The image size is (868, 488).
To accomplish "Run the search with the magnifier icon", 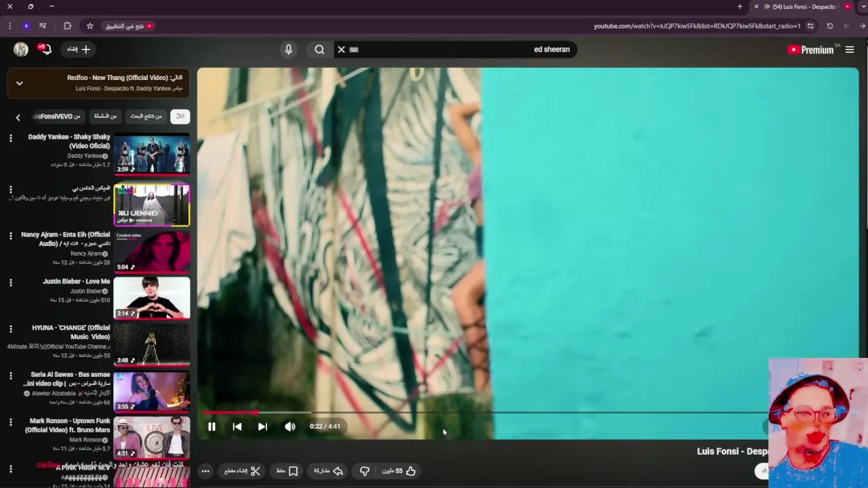I will click(319, 49).
